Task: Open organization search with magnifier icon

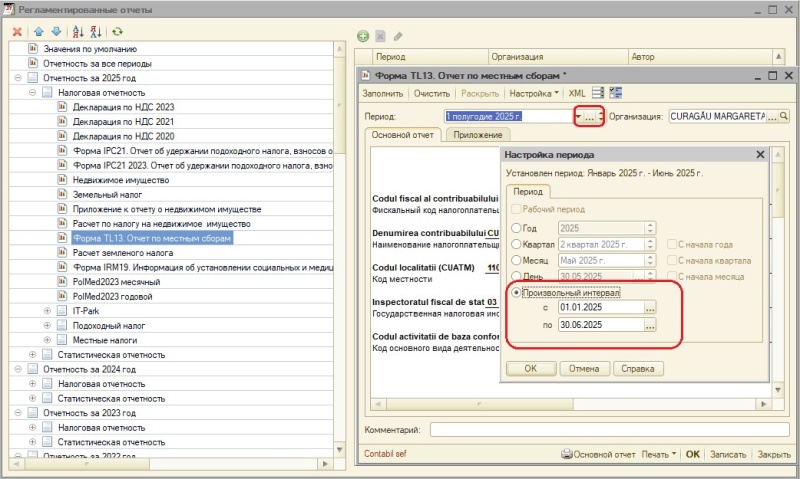Action: (784, 116)
